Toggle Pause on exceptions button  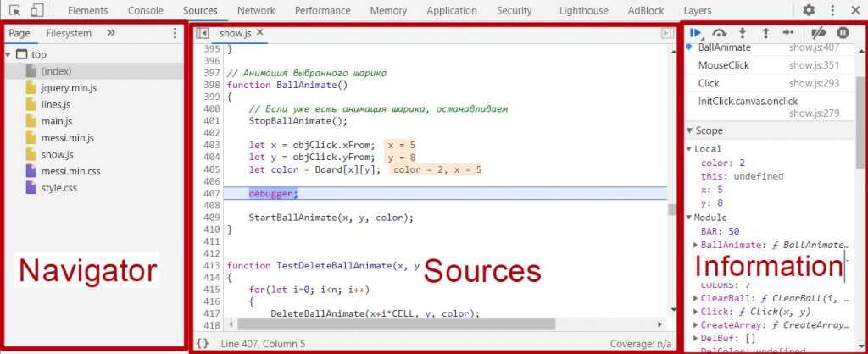(x=843, y=33)
